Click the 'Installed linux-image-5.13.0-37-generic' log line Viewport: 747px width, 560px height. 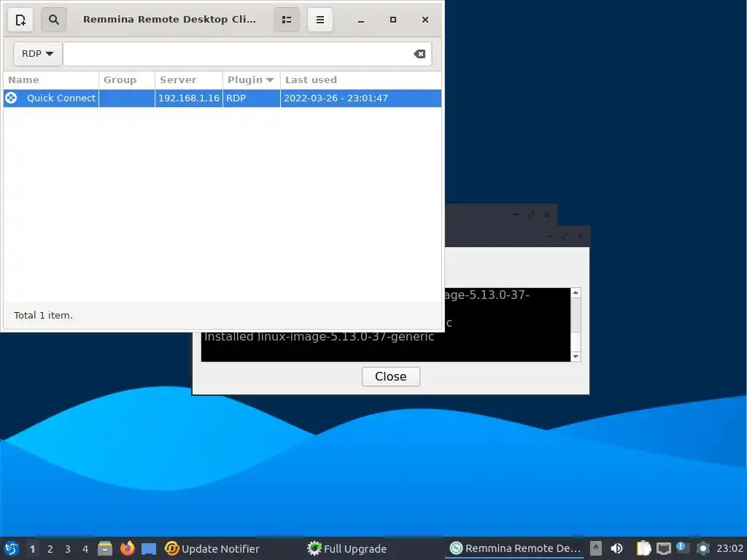point(319,337)
